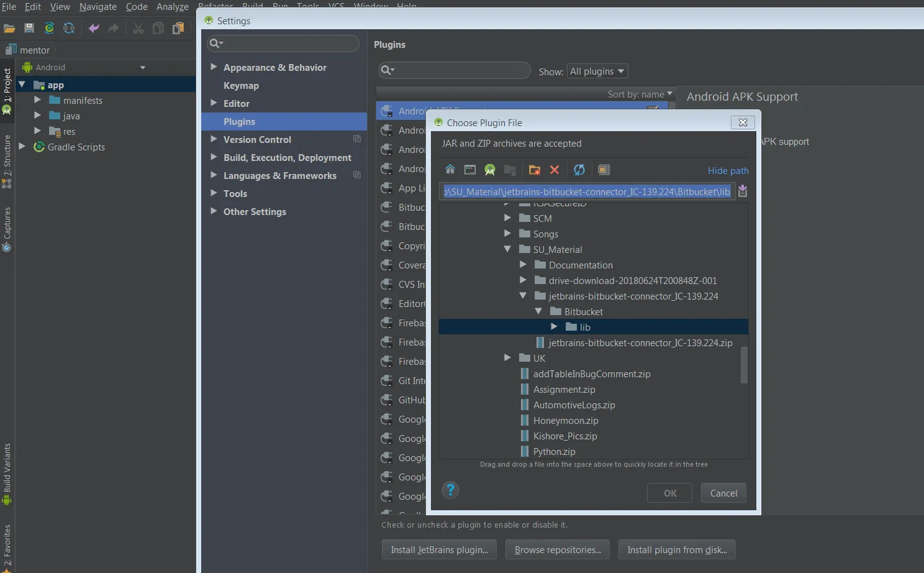Click the file tree vertical scrollbar
Image resolution: width=924 pixels, height=573 pixels.
pyautogui.click(x=744, y=365)
